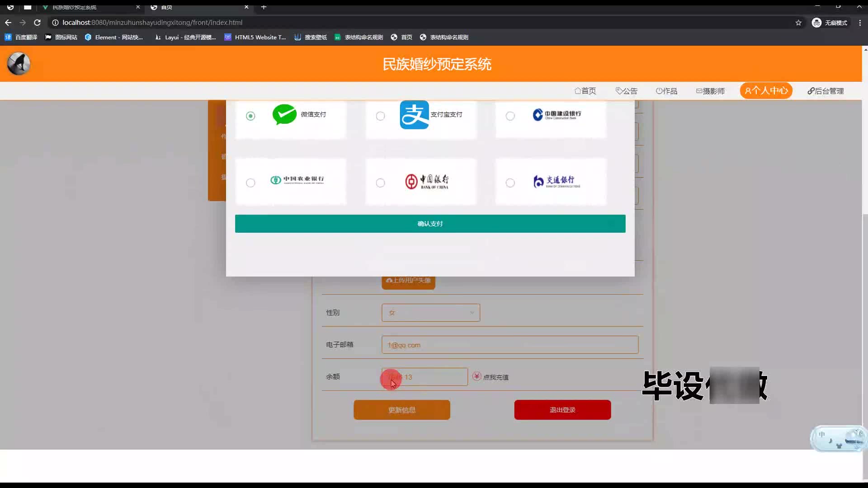
Task: Open the 百度翻译 bookmark
Action: tap(21, 37)
